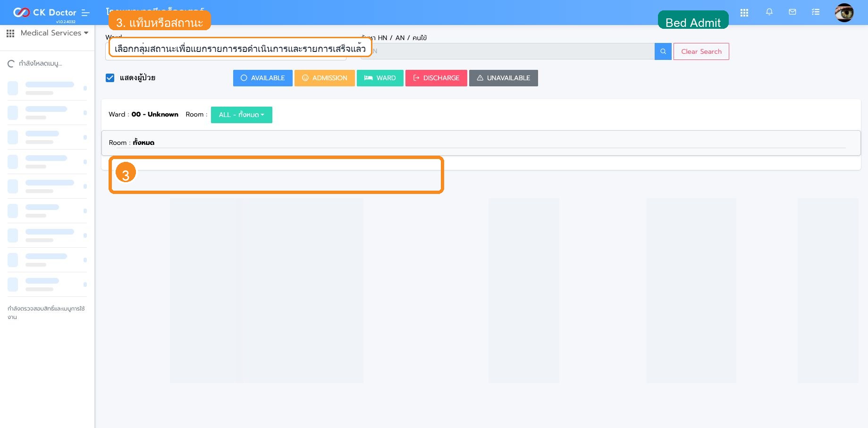
Task: Expand the Medical Services menu
Action: pyautogui.click(x=54, y=33)
